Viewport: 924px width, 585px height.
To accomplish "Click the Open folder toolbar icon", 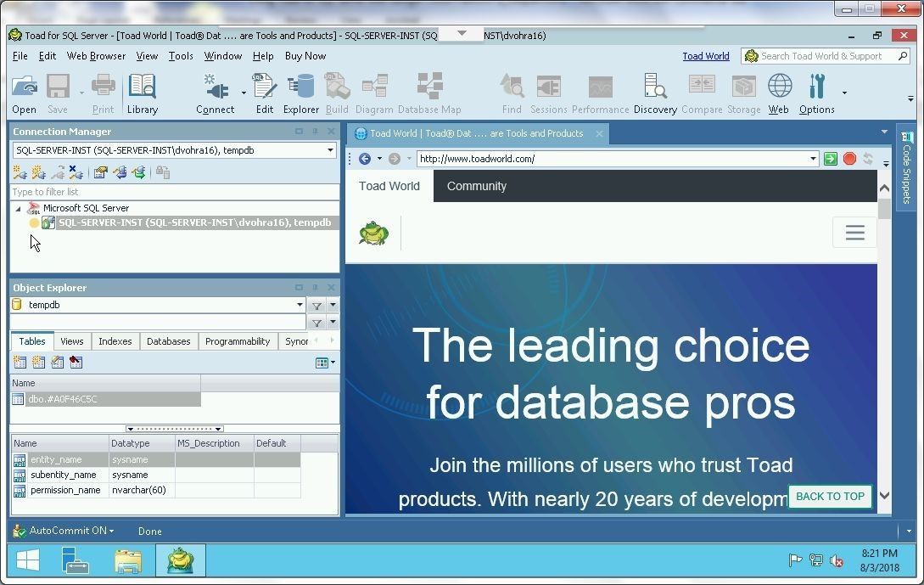I will [x=24, y=87].
